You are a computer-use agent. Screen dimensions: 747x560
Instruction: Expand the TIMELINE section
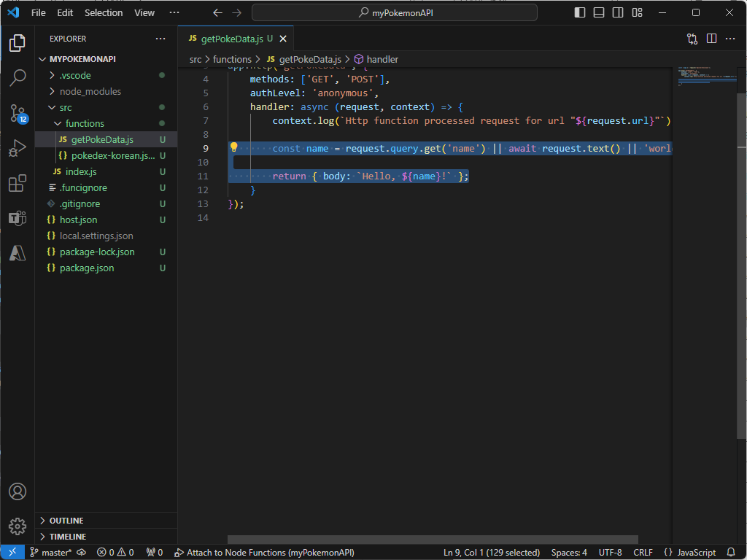tap(106, 537)
